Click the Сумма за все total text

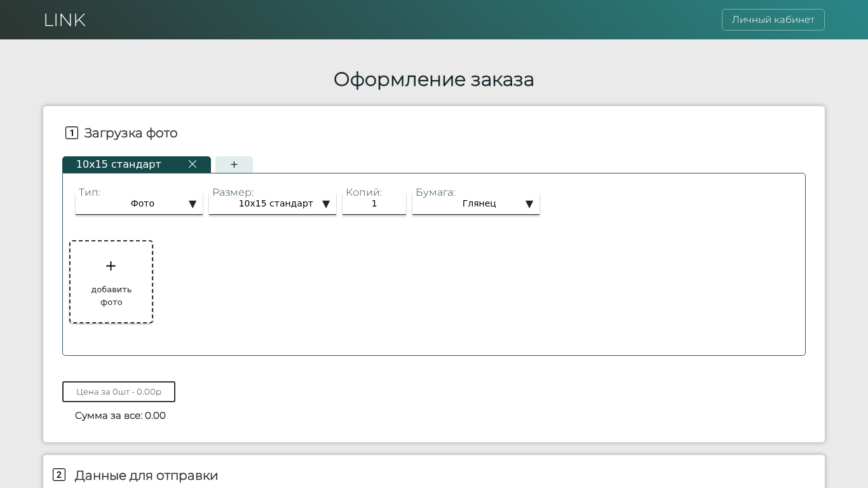120,416
